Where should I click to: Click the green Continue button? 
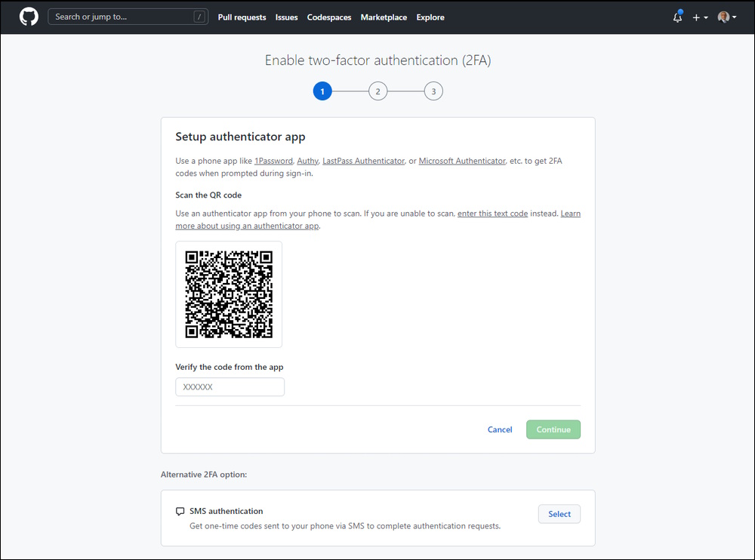553,429
